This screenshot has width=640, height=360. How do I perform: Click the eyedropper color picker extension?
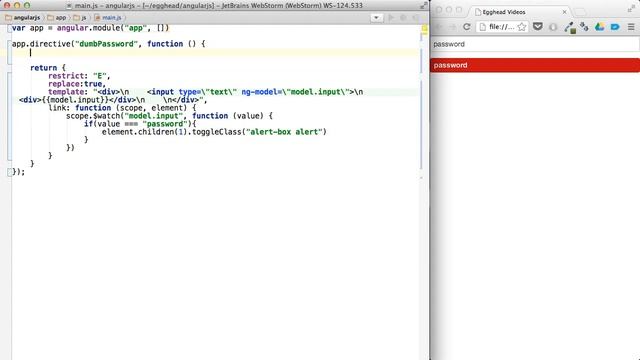[570, 27]
